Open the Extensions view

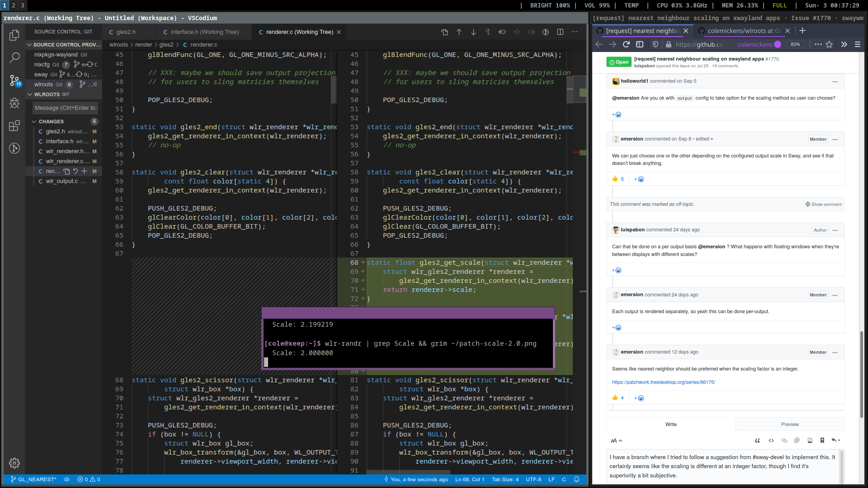tap(14, 126)
